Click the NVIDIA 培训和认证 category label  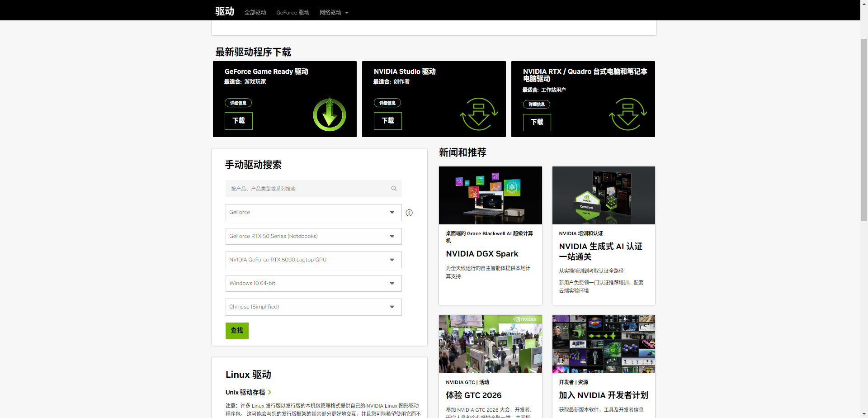tap(581, 233)
